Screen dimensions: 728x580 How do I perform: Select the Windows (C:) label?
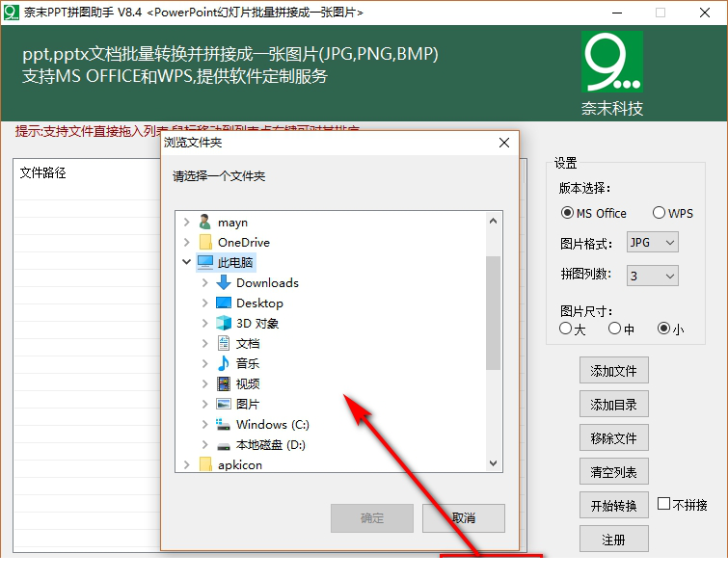tap(273, 424)
